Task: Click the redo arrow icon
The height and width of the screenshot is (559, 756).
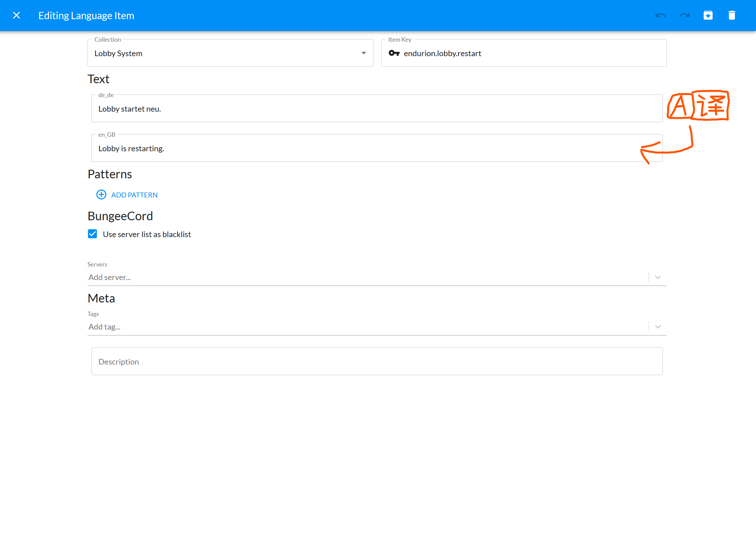Action: pos(684,16)
